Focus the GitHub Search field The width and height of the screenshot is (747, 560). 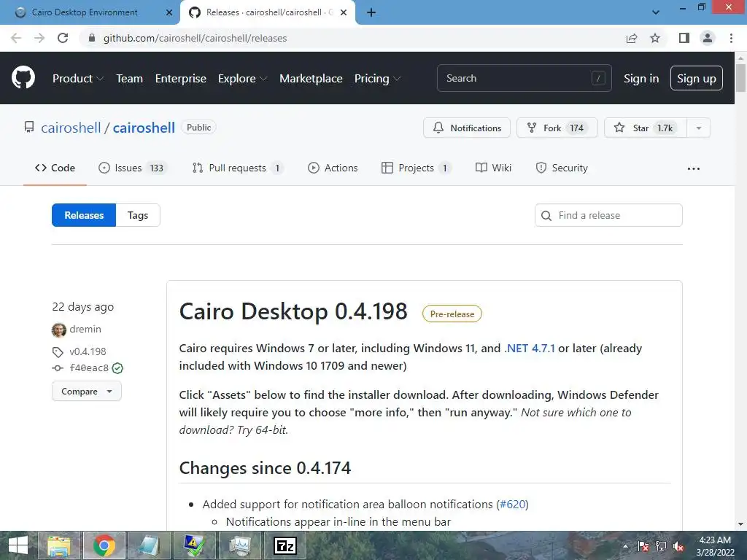[524, 78]
